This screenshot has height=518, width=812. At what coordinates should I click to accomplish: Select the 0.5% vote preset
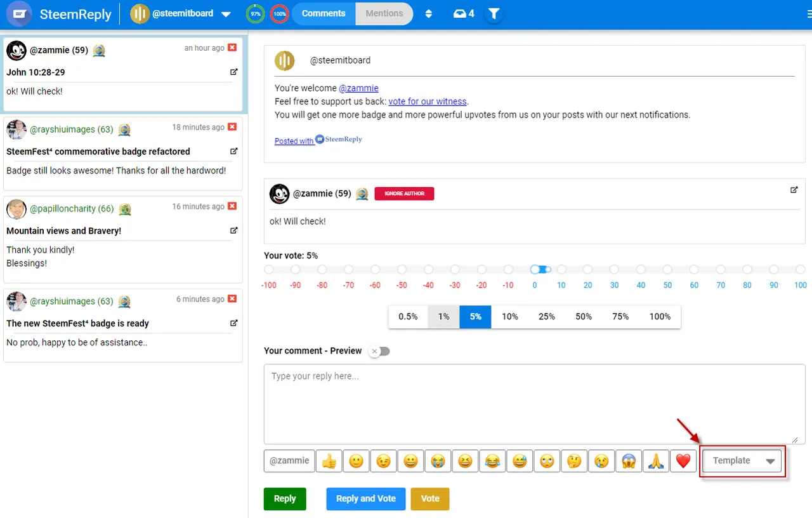tap(408, 317)
